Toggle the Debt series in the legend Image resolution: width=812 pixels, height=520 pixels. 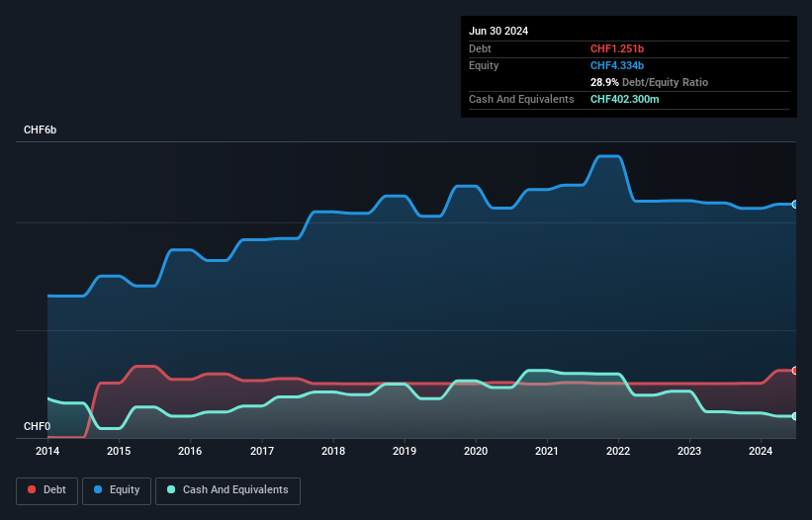(x=45, y=490)
